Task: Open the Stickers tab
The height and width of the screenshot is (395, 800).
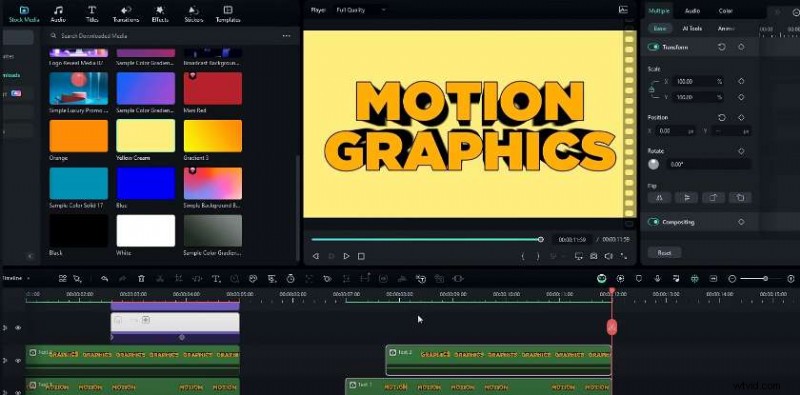Action: pos(193,14)
